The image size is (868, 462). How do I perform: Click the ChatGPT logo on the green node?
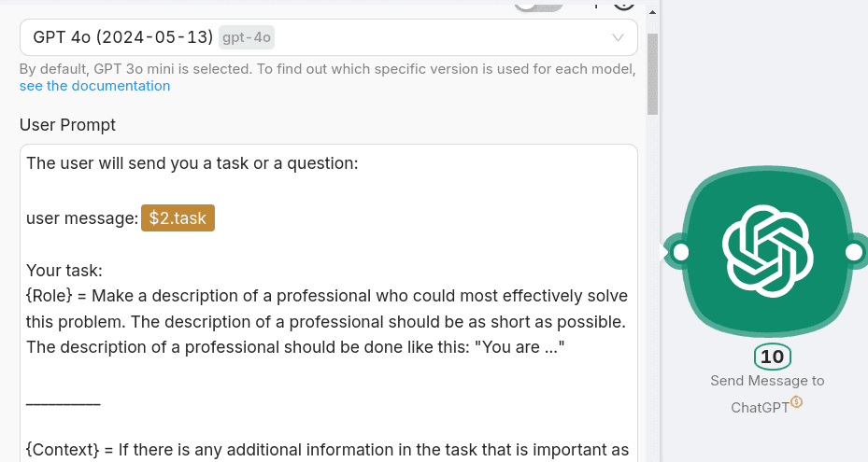click(766, 250)
